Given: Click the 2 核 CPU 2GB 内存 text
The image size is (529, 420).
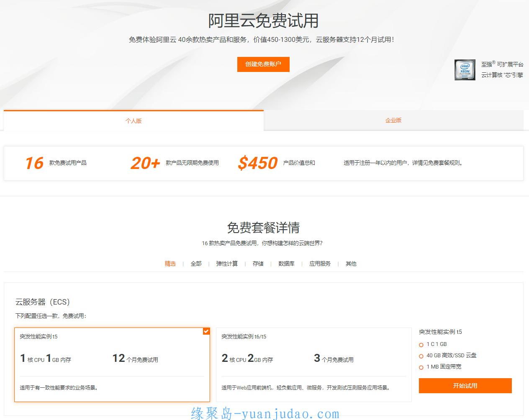Looking at the screenshot, I should point(247,359).
